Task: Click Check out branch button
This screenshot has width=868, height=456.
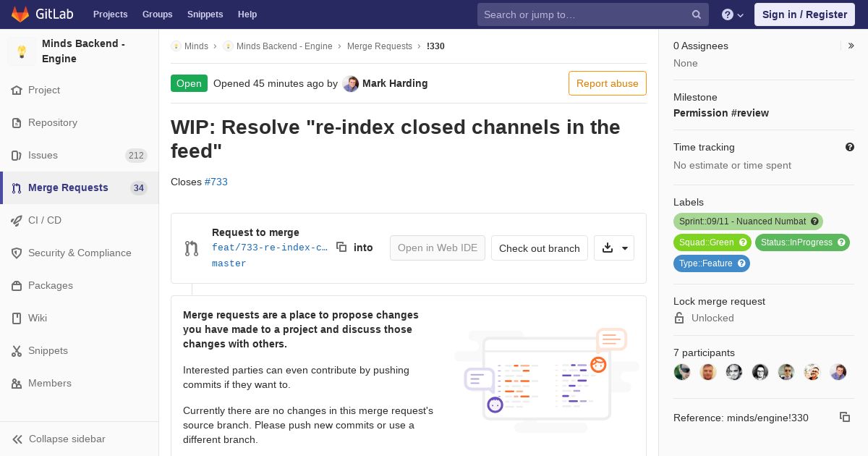Action: point(540,248)
